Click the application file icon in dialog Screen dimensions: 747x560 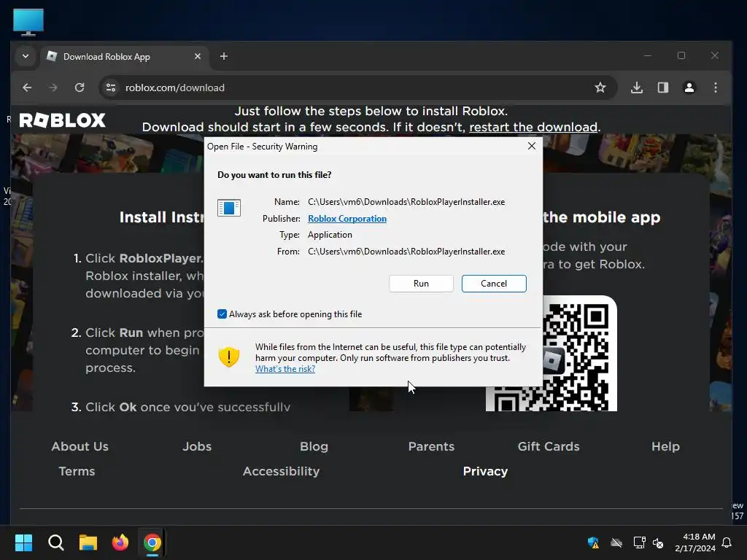[228, 208]
